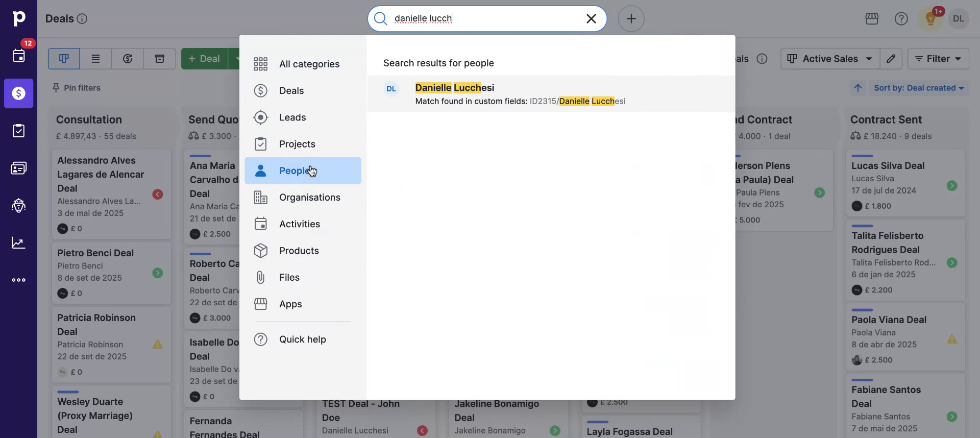
Task: Click the info icon beside the deals total
Action: pyautogui.click(x=762, y=59)
